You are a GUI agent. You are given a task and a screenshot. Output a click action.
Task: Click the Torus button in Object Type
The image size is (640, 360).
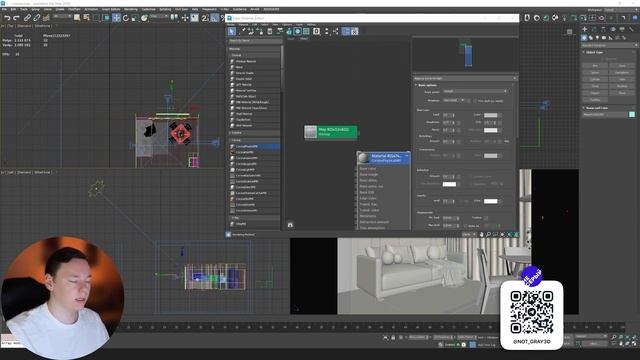point(595,86)
